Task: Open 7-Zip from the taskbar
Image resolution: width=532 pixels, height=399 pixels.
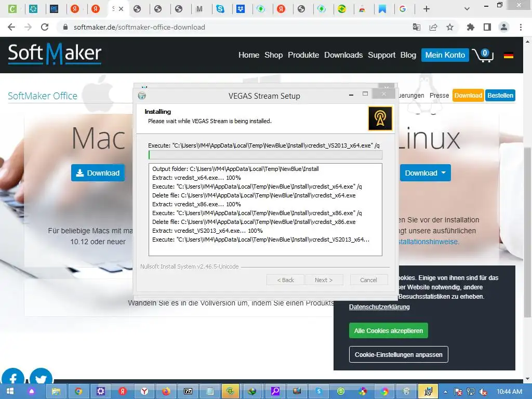Action: [188, 392]
